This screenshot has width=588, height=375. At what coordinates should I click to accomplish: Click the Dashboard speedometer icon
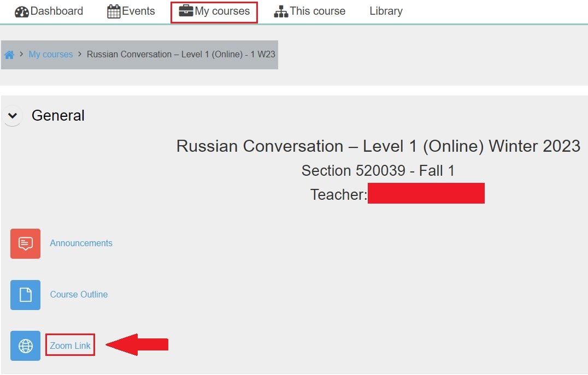[x=22, y=10]
